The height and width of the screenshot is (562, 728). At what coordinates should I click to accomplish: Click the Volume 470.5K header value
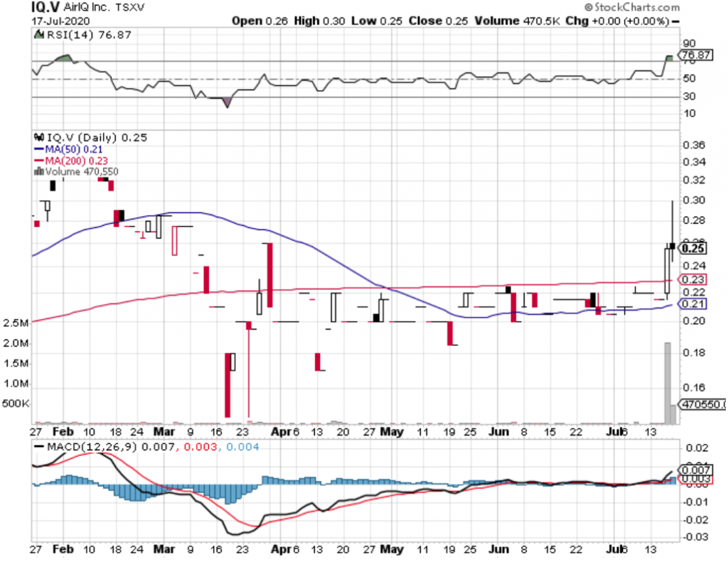pos(517,21)
